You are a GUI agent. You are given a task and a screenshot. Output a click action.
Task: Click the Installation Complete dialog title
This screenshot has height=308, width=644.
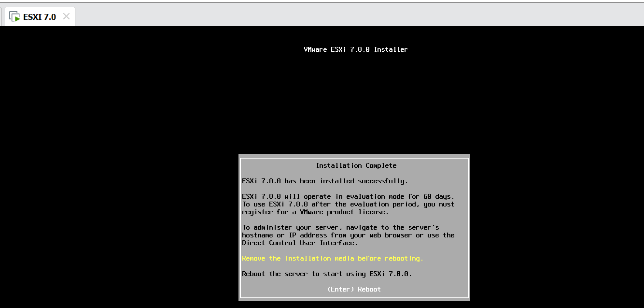coord(357,165)
